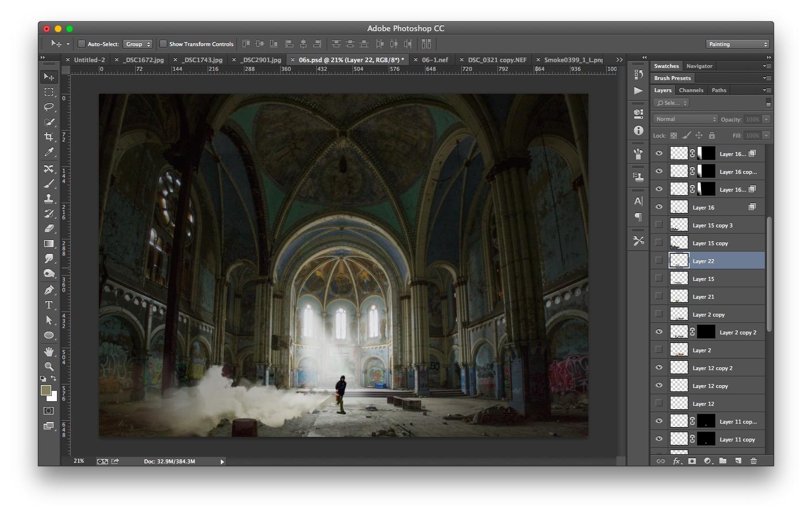Open Opacity slider dropdown
Viewport: 812px width, 518px height.
coord(766,119)
